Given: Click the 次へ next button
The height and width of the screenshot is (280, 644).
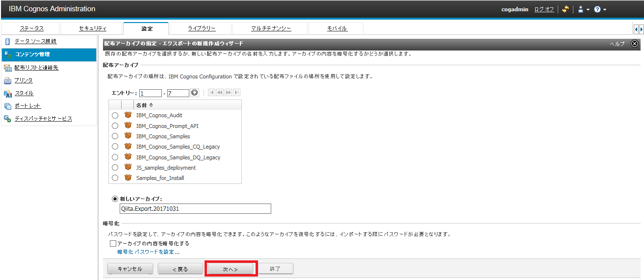Looking at the screenshot, I should coord(231,269).
